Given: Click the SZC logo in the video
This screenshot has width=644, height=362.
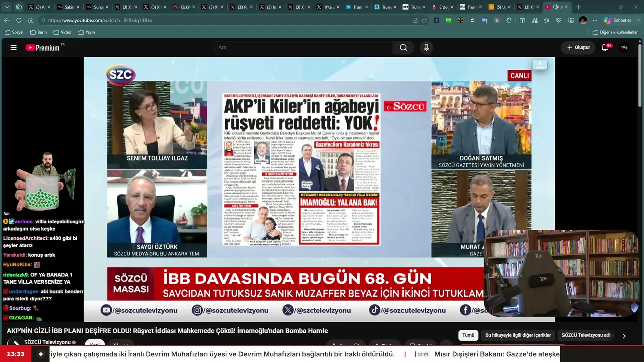Looking at the screenshot, I should 121,75.
